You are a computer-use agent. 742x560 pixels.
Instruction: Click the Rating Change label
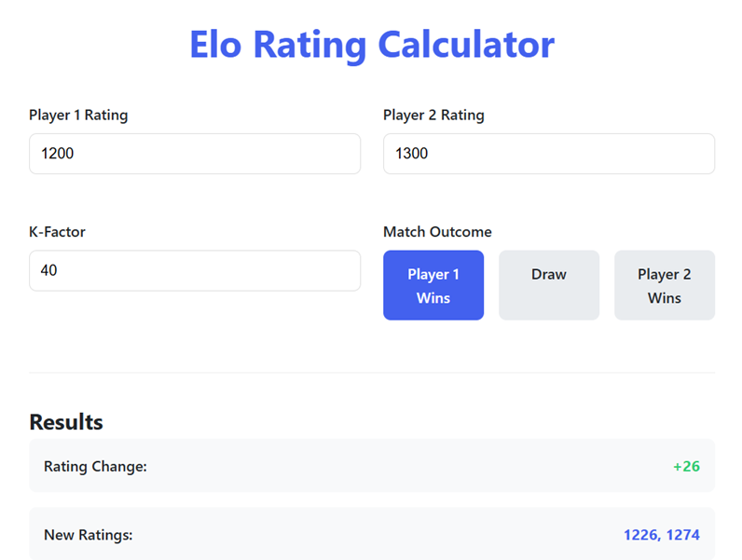coord(95,466)
